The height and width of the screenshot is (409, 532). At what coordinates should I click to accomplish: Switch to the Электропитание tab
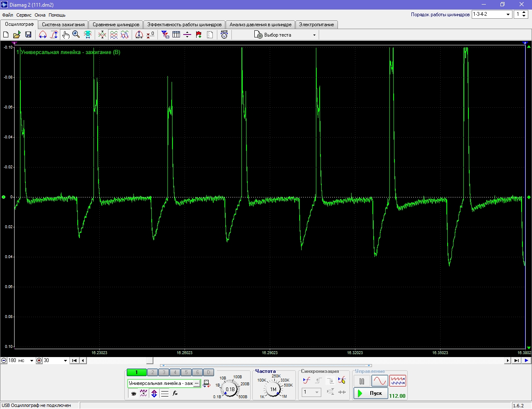point(316,25)
